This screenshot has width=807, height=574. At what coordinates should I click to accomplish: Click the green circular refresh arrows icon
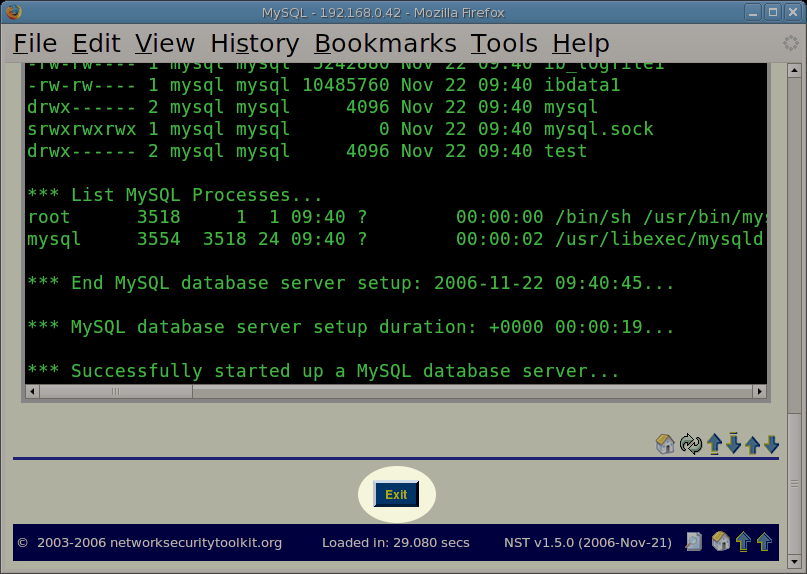click(x=691, y=444)
